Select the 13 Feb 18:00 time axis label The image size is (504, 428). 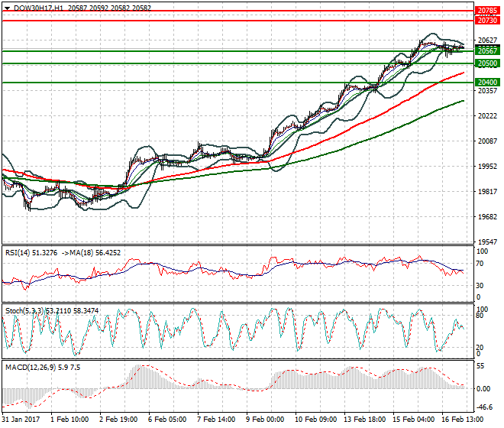(x=364, y=420)
